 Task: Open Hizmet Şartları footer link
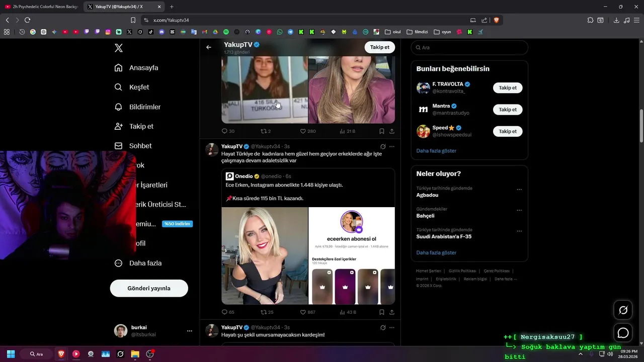click(x=428, y=271)
